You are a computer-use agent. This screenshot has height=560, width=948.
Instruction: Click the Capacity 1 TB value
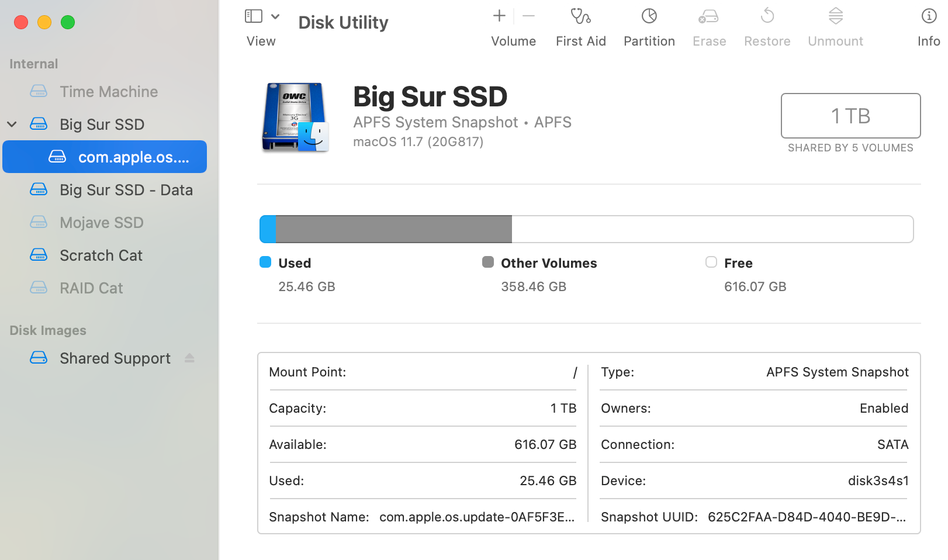[563, 409]
